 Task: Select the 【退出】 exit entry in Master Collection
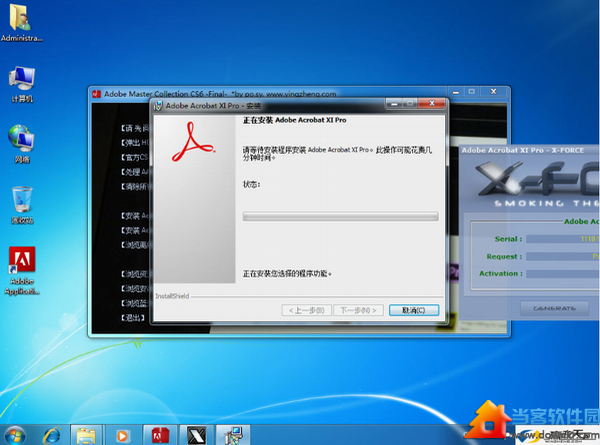pyautogui.click(x=133, y=318)
